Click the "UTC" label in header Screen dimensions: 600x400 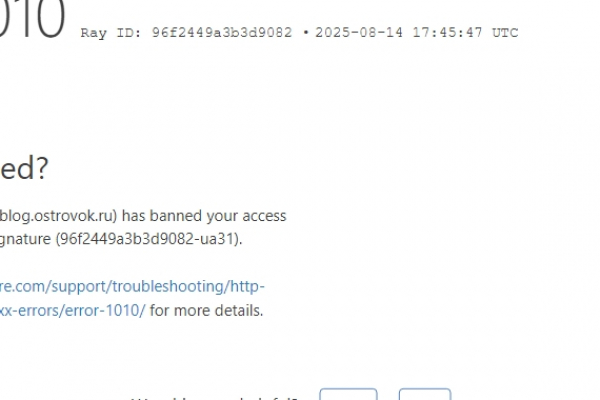(x=505, y=33)
